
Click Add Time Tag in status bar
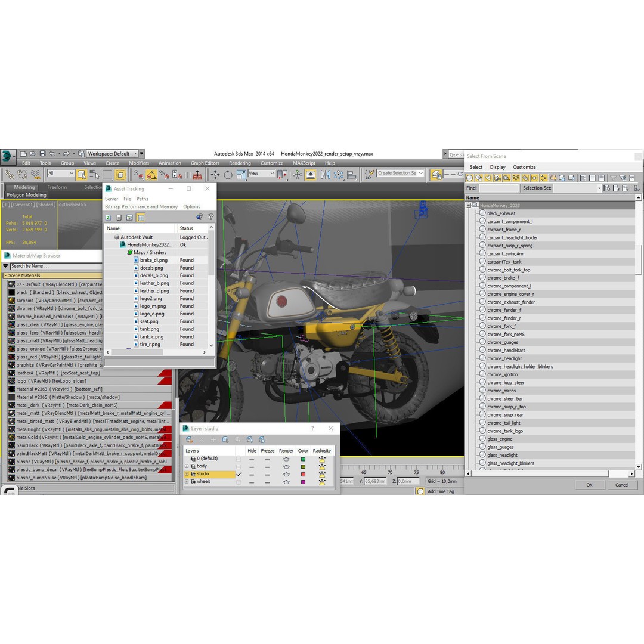click(441, 491)
